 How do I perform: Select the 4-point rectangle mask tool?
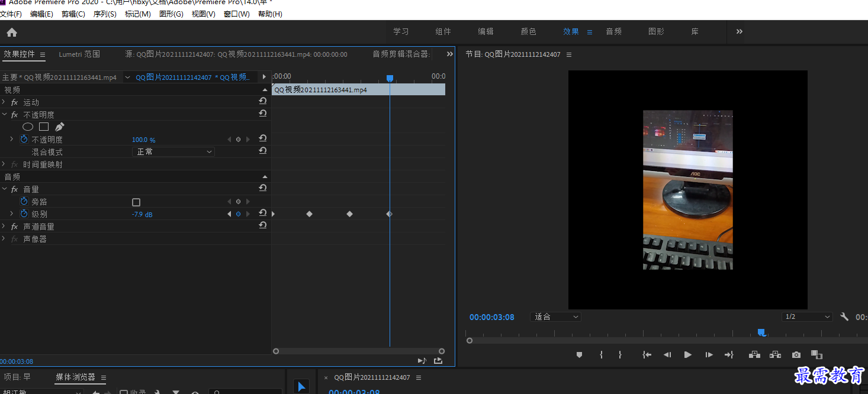(x=44, y=127)
